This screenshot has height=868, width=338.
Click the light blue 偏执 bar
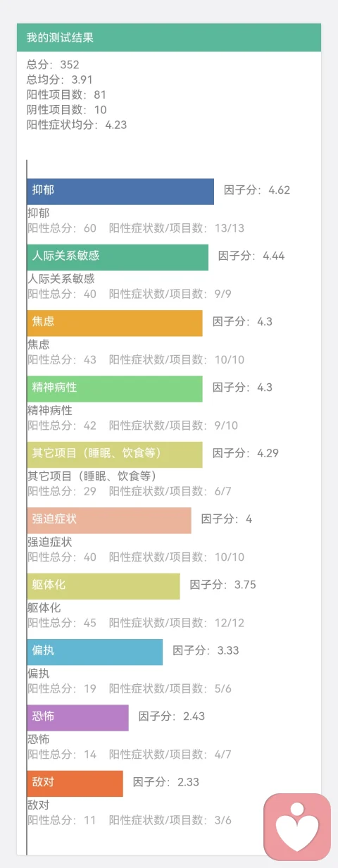[95, 652]
